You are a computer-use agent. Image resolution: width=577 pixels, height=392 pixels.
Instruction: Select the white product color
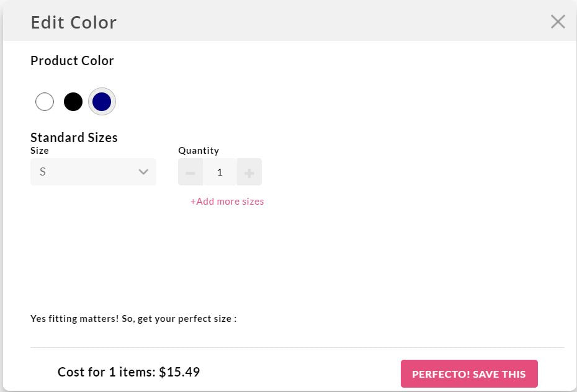pos(45,102)
